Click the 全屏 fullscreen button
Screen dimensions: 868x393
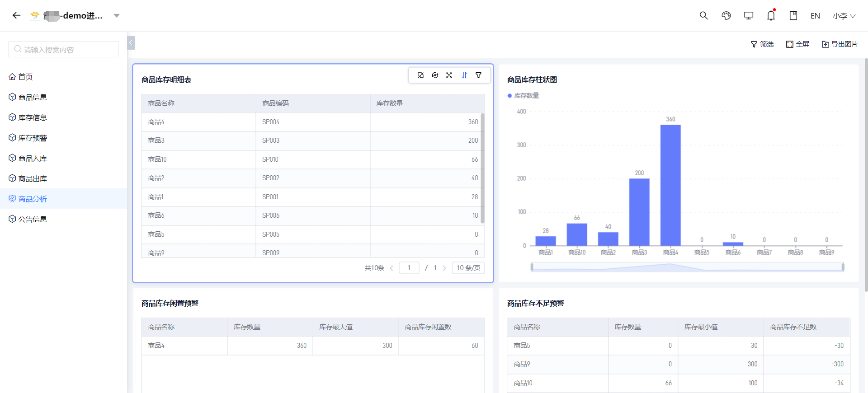pyautogui.click(x=797, y=44)
